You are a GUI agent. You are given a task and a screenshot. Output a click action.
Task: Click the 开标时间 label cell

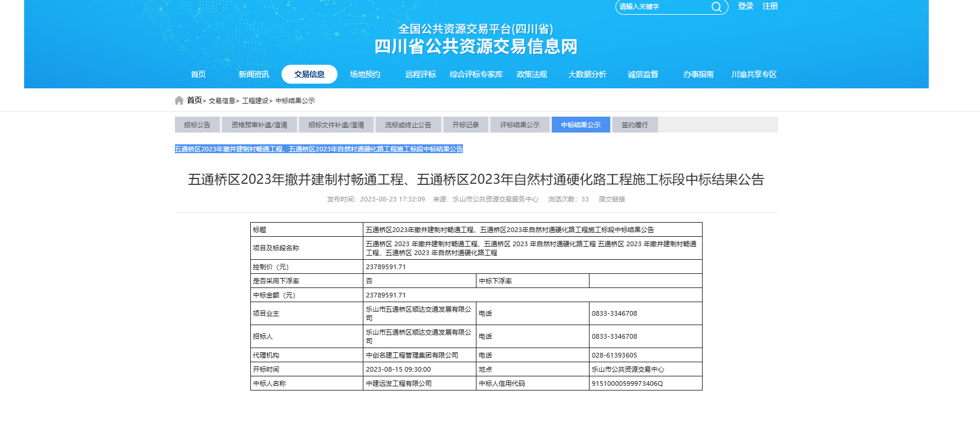(307, 369)
